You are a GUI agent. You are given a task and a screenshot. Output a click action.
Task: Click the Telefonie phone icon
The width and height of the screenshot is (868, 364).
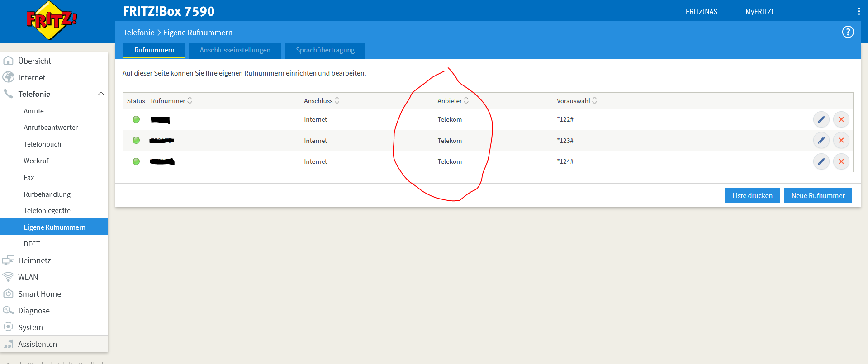click(8, 94)
